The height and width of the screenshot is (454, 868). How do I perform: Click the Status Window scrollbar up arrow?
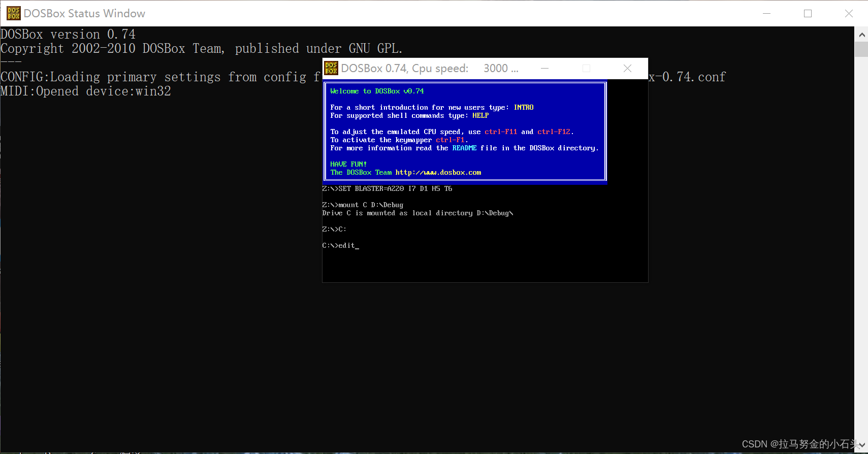(x=861, y=35)
